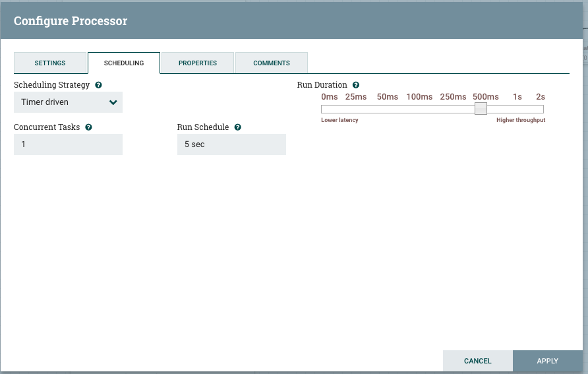588x374 pixels.
Task: Open the Timer driven strategy dropdown
Action: pyautogui.click(x=69, y=102)
